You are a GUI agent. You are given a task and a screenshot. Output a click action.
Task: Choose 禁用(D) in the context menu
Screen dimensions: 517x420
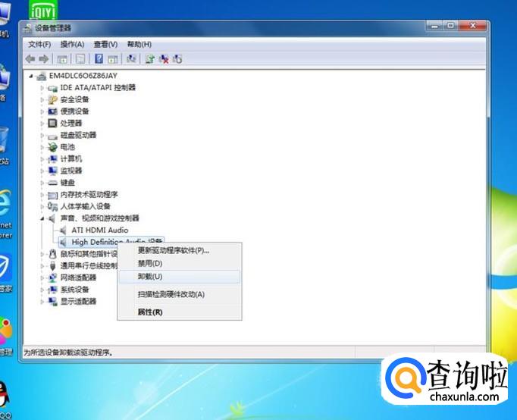(x=150, y=263)
